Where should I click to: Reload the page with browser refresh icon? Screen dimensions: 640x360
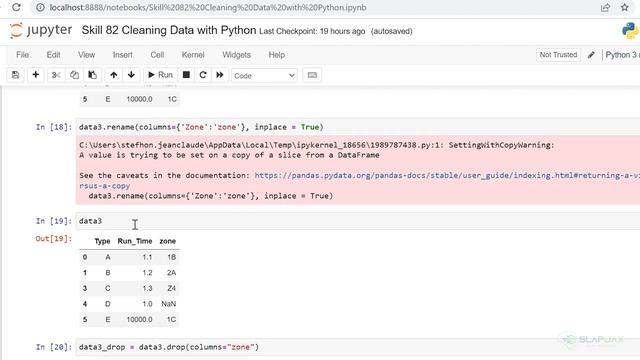16,7
